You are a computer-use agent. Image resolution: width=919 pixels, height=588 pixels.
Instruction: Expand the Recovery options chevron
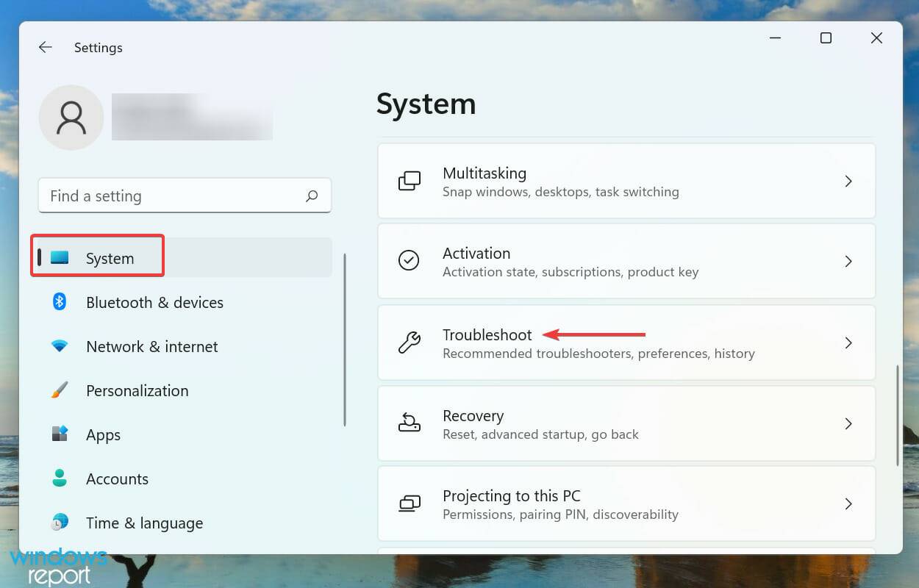pos(848,423)
